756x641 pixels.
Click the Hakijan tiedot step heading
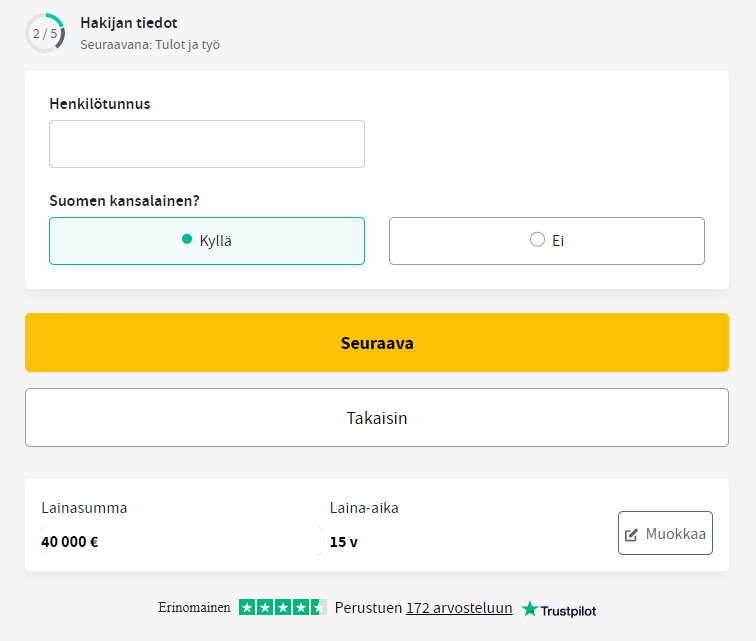point(129,23)
